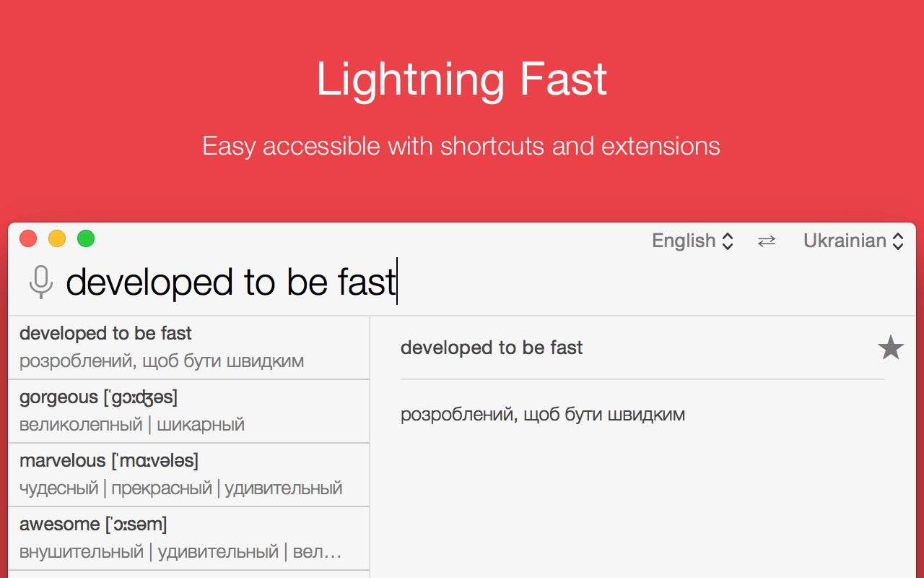The image size is (924, 578).
Task: Click the 'Easy accessible with shortcuts' subtitle
Action: coord(461,146)
